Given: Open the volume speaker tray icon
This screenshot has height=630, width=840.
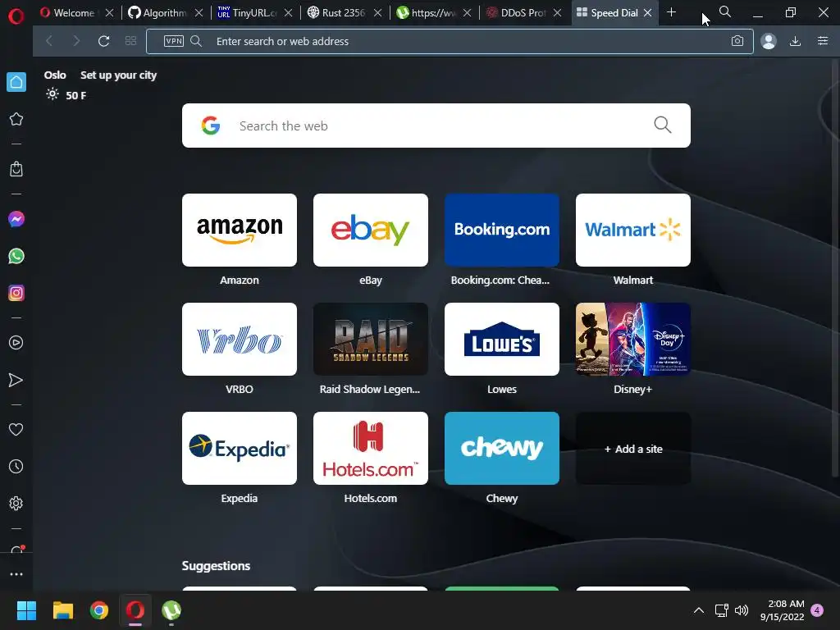Looking at the screenshot, I should point(742,610).
